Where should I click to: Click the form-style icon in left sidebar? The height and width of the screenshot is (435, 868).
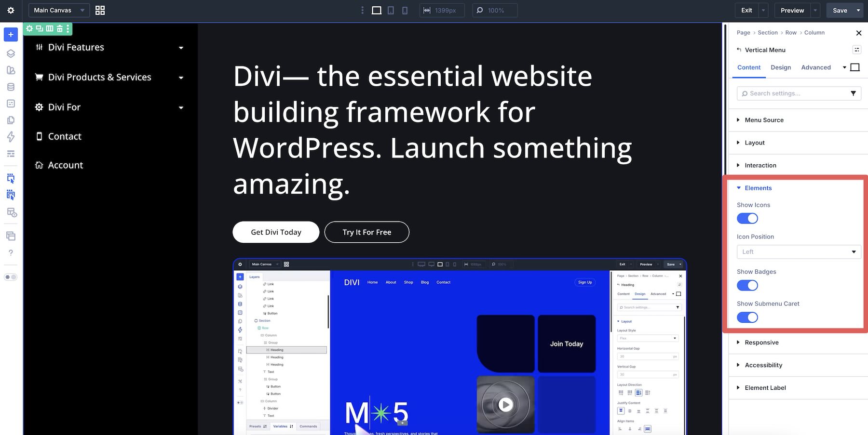[x=11, y=104]
